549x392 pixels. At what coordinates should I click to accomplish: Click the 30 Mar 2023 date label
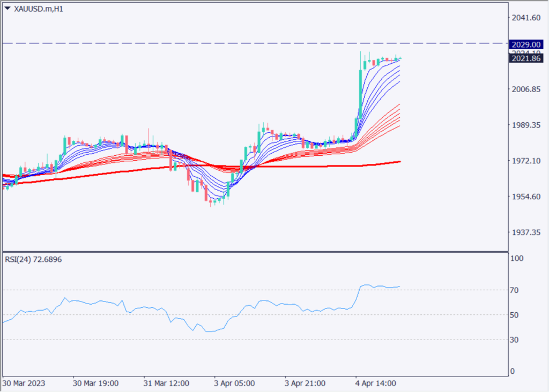pos(24,384)
